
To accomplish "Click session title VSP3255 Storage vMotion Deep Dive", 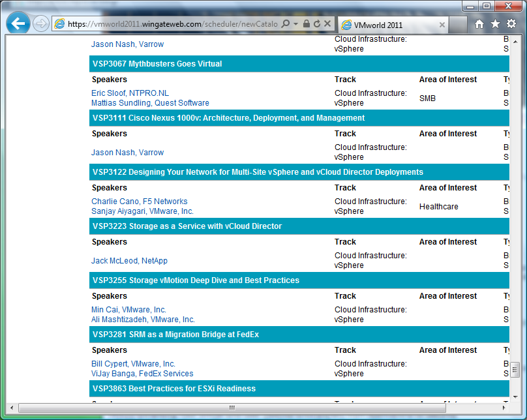I will 196,280.
